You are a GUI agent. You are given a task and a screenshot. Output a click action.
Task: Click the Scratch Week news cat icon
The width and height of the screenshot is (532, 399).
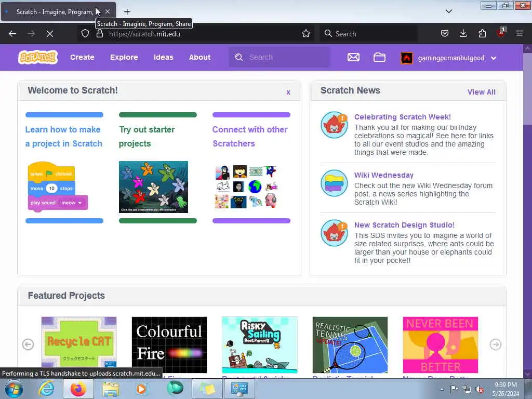pos(335,125)
